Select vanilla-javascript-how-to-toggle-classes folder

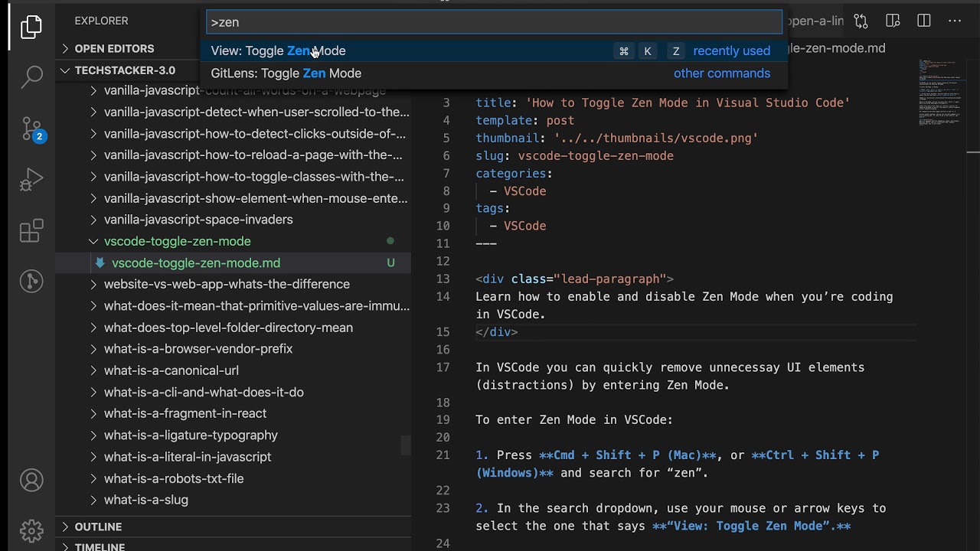point(254,177)
